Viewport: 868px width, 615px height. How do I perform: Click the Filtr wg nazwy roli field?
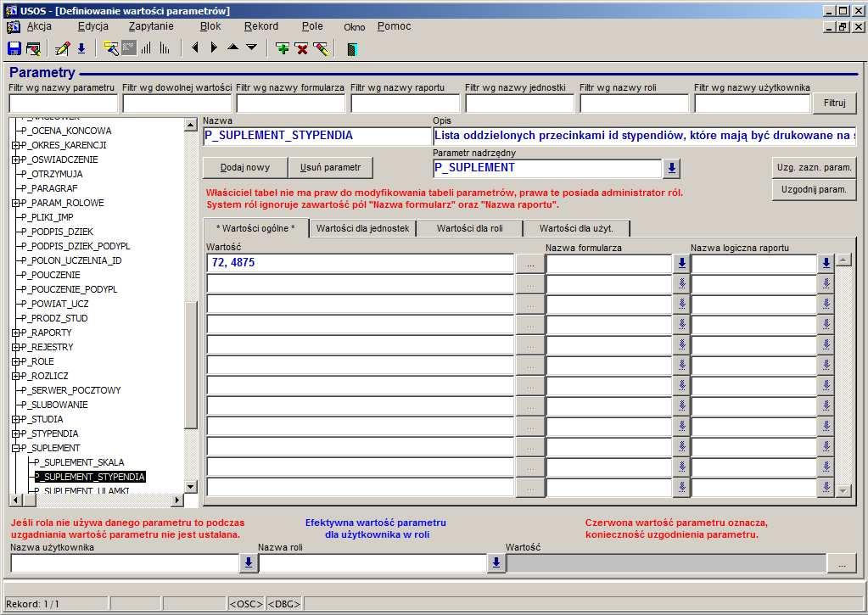coord(635,103)
